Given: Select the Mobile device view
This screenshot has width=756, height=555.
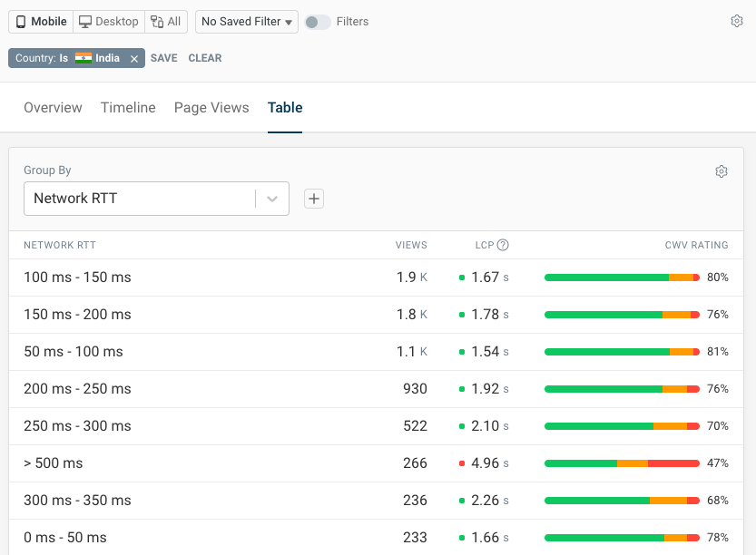Looking at the screenshot, I should tap(41, 22).
